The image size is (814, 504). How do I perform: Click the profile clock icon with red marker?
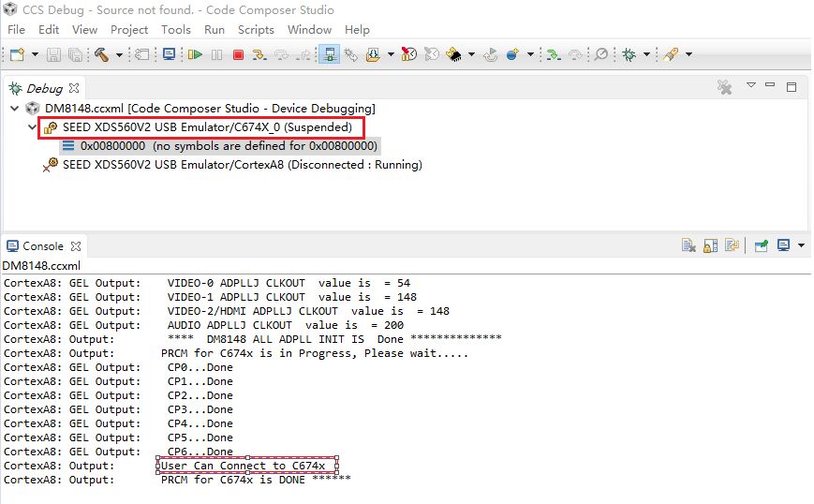tap(409, 54)
